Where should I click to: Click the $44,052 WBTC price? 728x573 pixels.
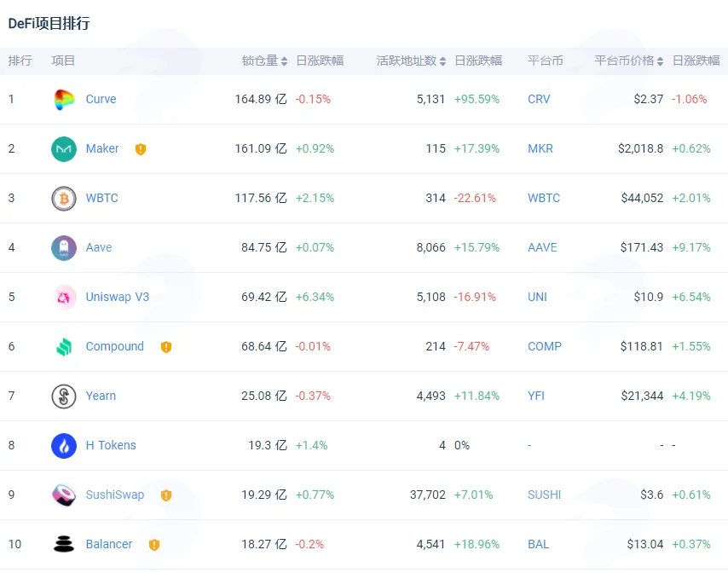[642, 198]
